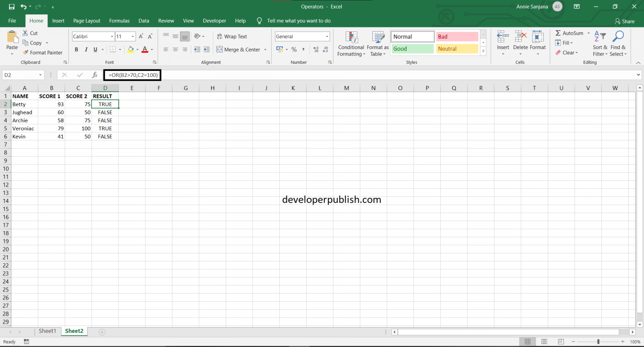The image size is (644, 347).
Task: Click the Save icon in title bar
Action: pos(12,6)
